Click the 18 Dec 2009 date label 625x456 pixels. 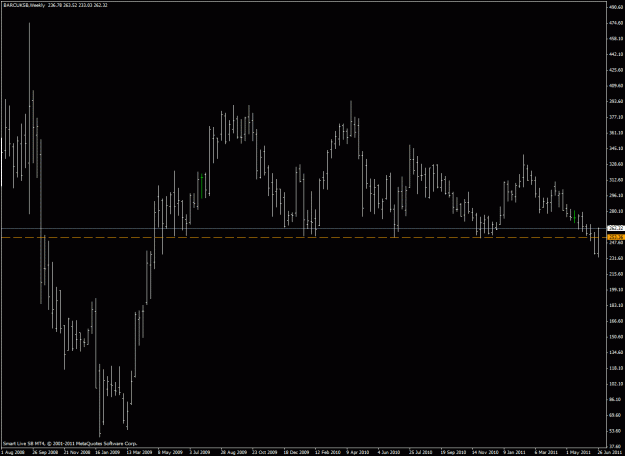(296, 453)
